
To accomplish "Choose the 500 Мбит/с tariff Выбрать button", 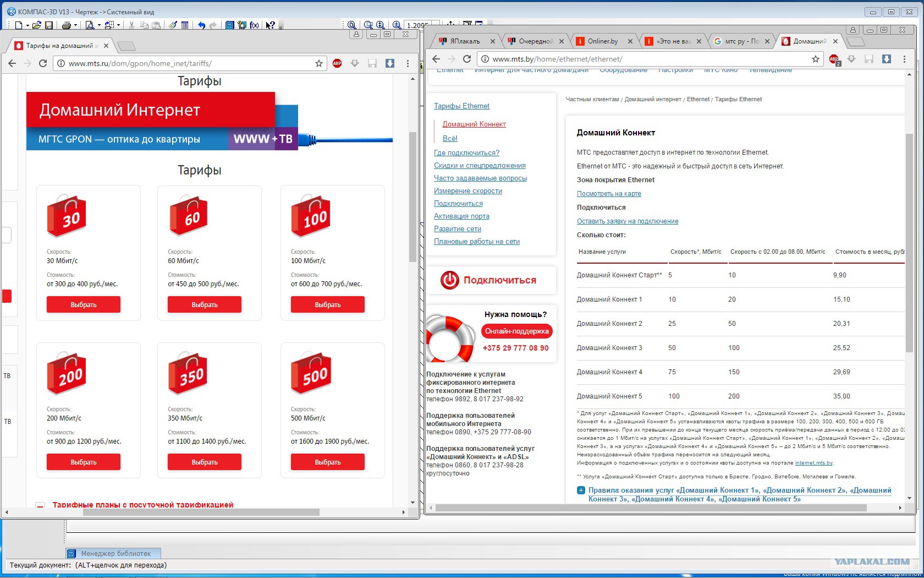I will pos(328,462).
